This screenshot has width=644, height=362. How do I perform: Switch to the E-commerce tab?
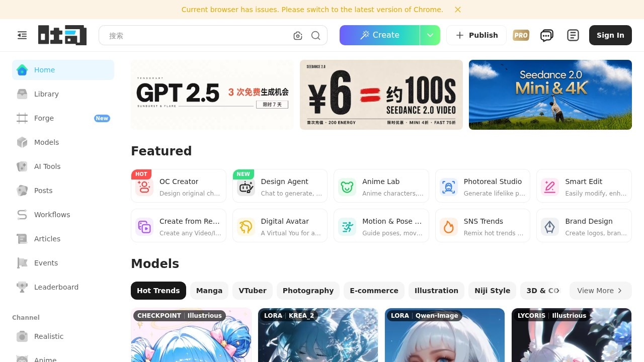tap(374, 291)
